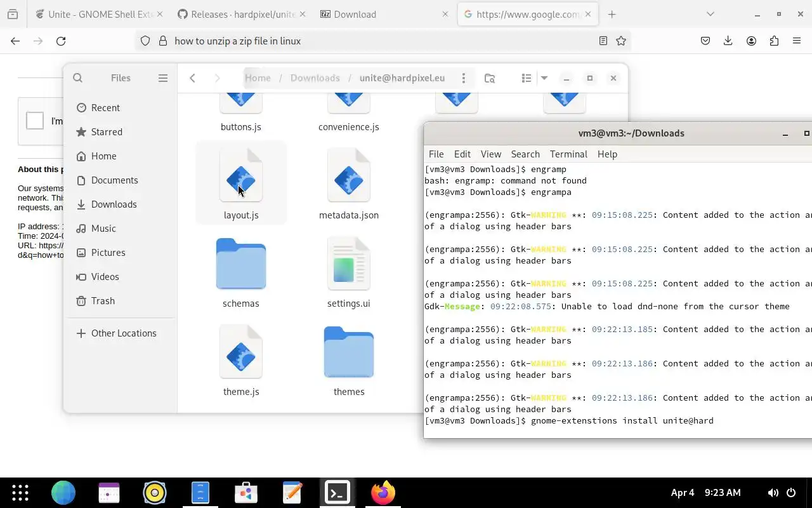The width and height of the screenshot is (812, 508).
Task: Switch to Releases hardpixel/unite tab
Action: click(x=241, y=14)
